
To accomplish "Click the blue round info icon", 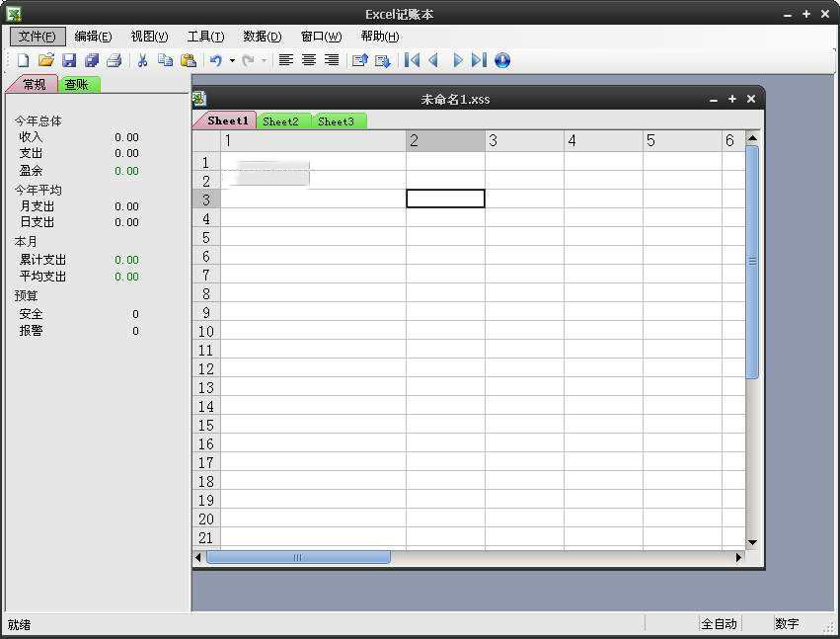I will click(502, 60).
